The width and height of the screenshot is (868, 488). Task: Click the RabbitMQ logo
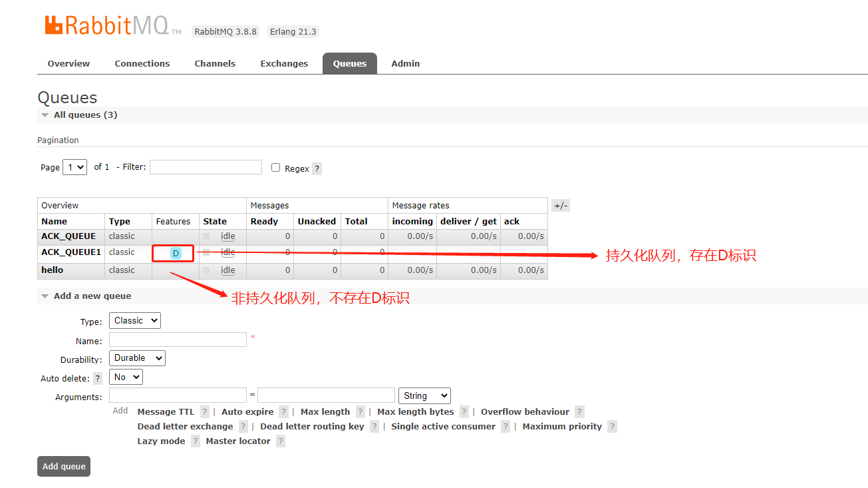113,25
